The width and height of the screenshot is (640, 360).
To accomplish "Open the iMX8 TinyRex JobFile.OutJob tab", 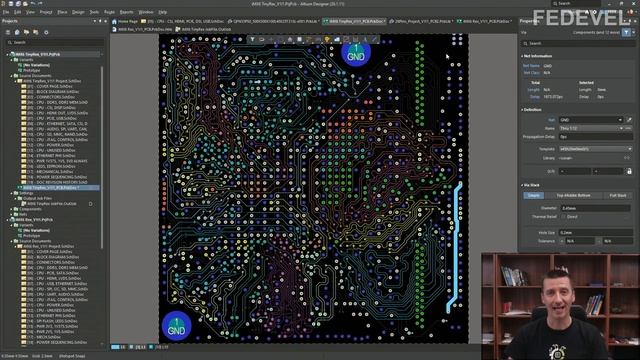I will 203,29.
